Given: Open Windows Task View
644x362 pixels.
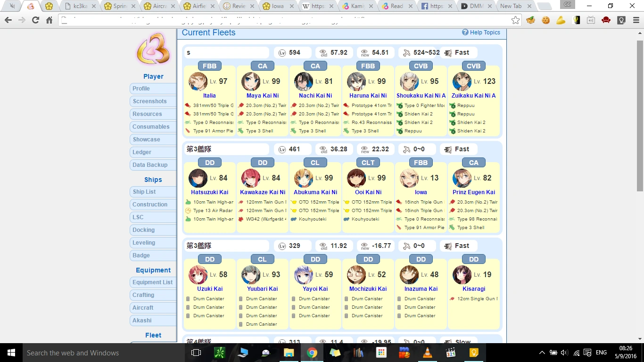Looking at the screenshot, I should pyautogui.click(x=196, y=353).
